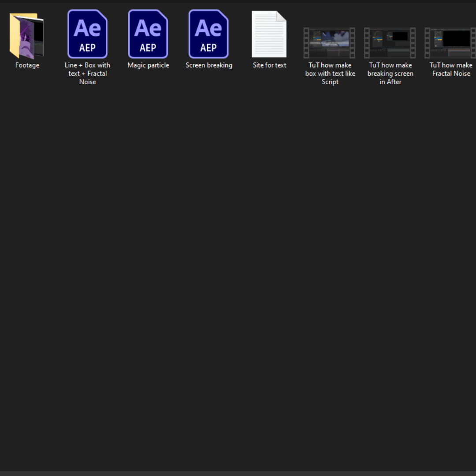Image resolution: width=476 pixels, height=476 pixels.
Task: Select the breaking screen in After video thumbnail
Action: pos(390,43)
